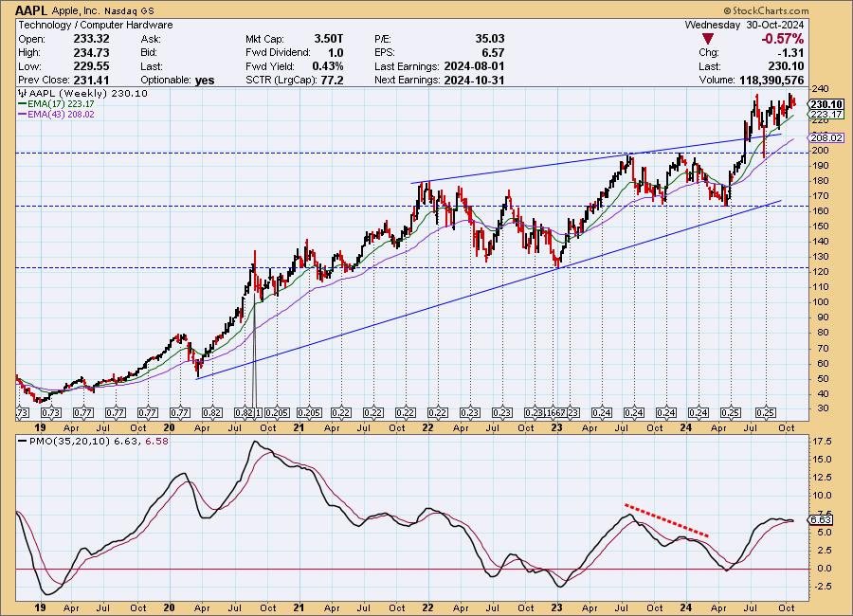Click the 6.63 PMO value tag on right axis
The height and width of the screenshot is (616, 853).
(821, 519)
